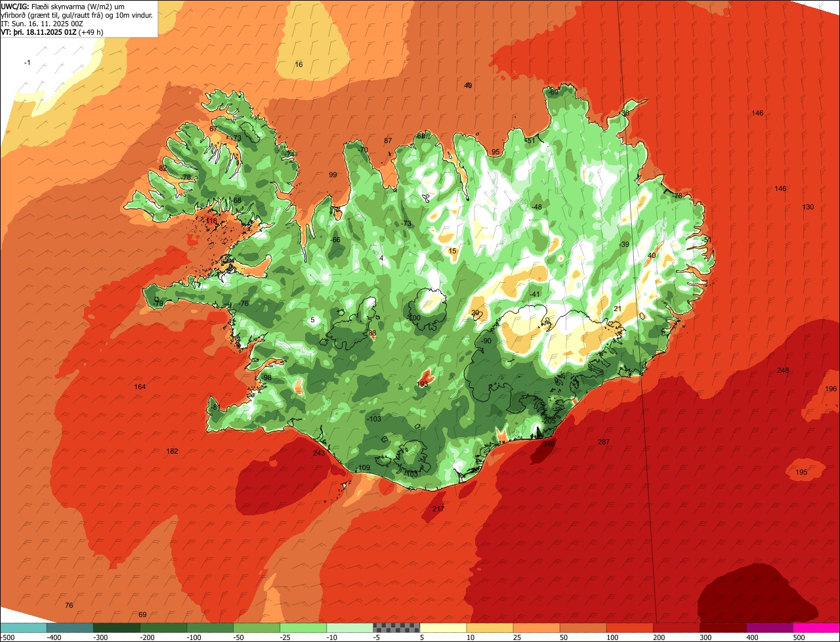Click the purple 400 to 500 legend swatch
840x642 pixels.
tap(769, 628)
